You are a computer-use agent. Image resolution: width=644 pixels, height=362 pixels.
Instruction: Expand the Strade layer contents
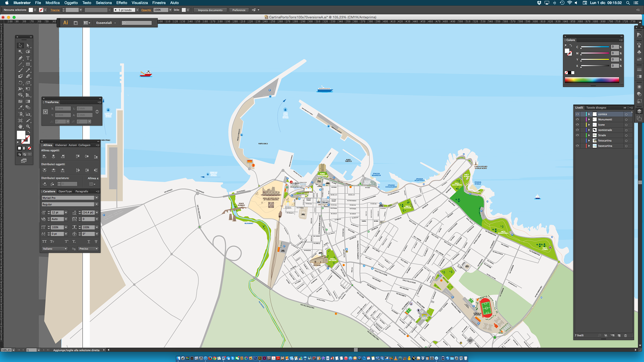[x=589, y=135]
